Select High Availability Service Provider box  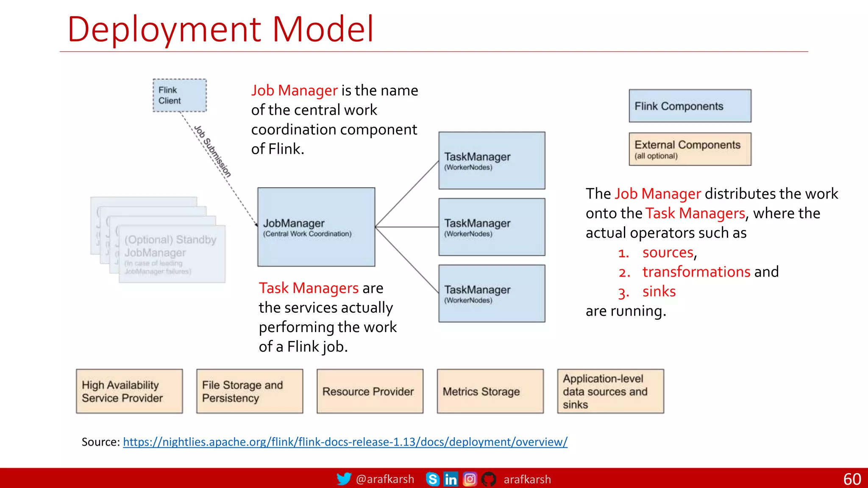pos(129,391)
